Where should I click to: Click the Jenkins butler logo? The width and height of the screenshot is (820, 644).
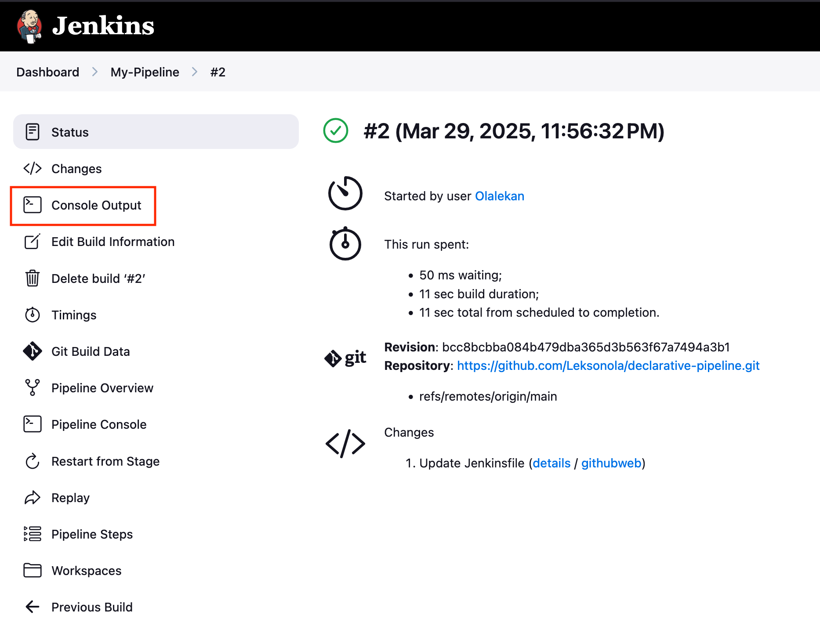(29, 26)
